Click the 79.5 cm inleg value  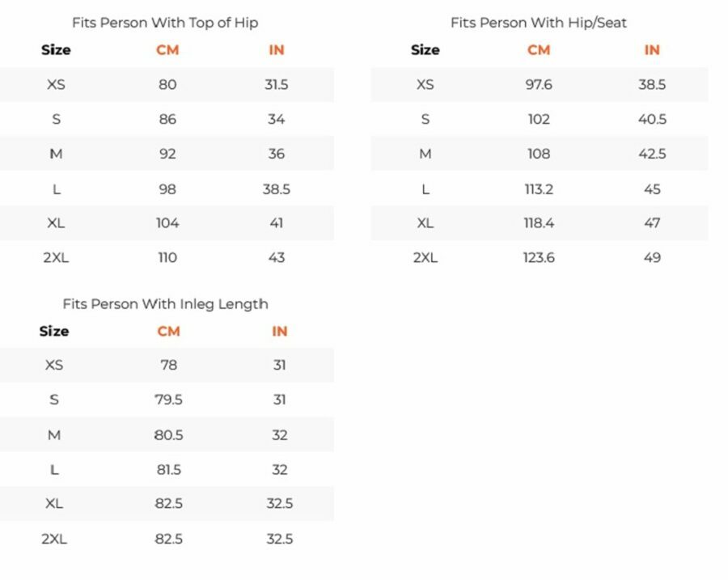tap(168, 400)
